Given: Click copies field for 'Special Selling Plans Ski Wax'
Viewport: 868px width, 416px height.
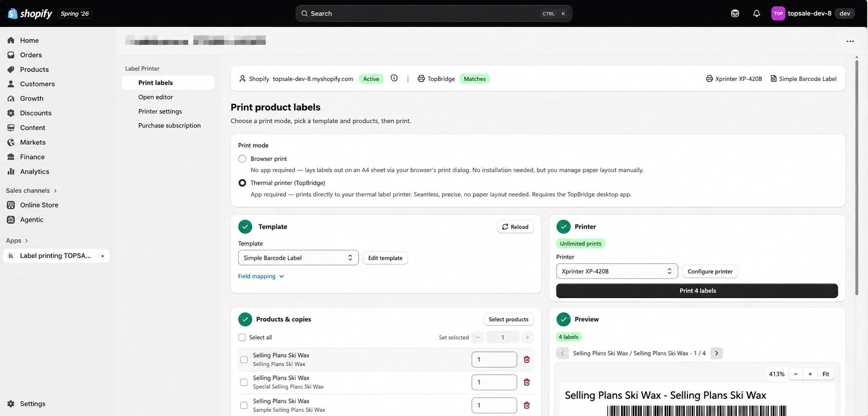Looking at the screenshot, I should tap(494, 382).
